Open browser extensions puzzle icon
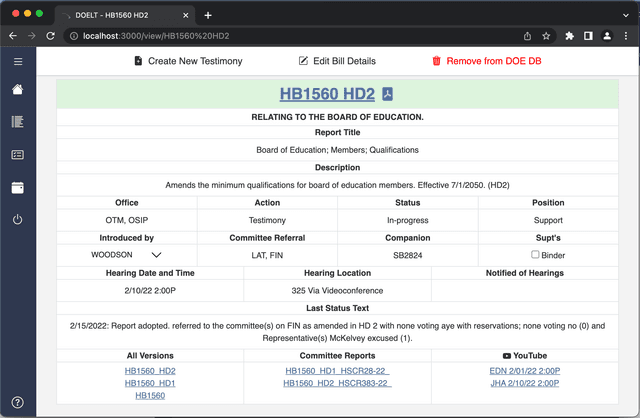 point(570,36)
